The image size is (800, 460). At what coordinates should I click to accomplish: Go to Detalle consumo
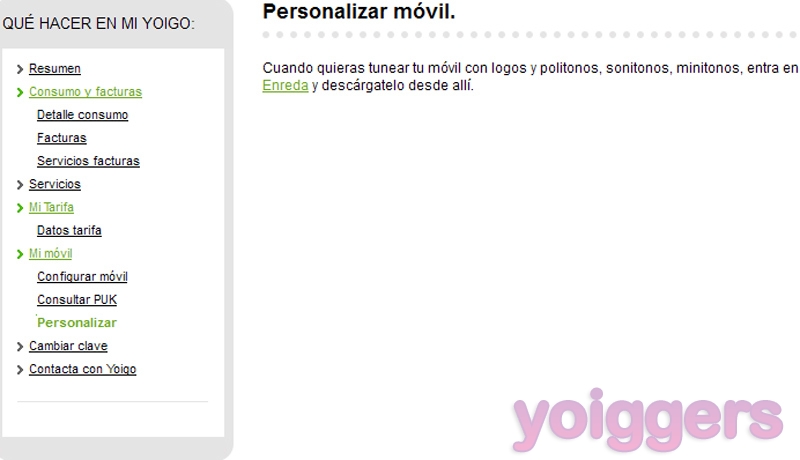coord(82,115)
